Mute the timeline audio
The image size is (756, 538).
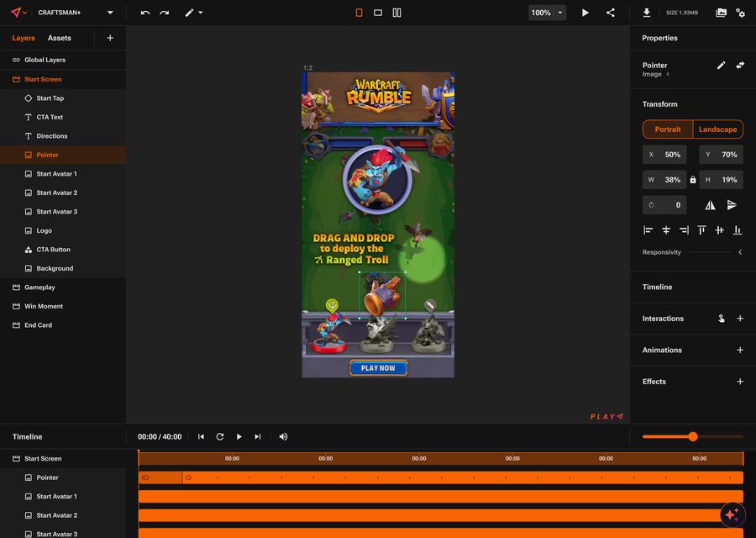tap(283, 436)
